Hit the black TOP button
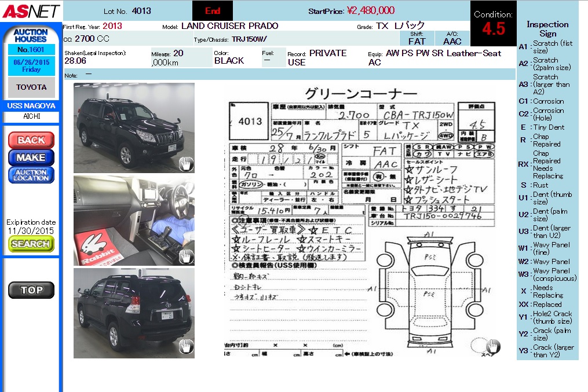The width and height of the screenshot is (588, 392). pos(31,290)
